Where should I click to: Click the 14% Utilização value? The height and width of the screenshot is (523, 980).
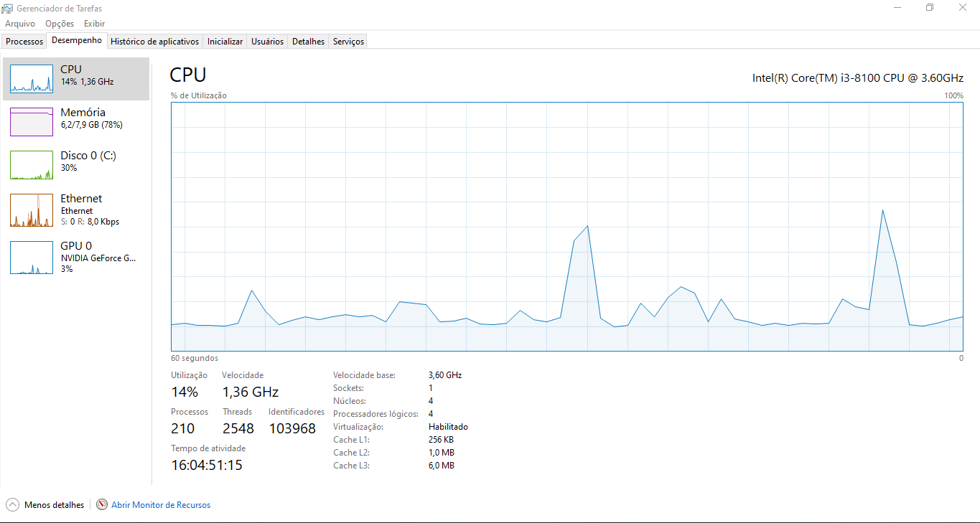tap(185, 392)
